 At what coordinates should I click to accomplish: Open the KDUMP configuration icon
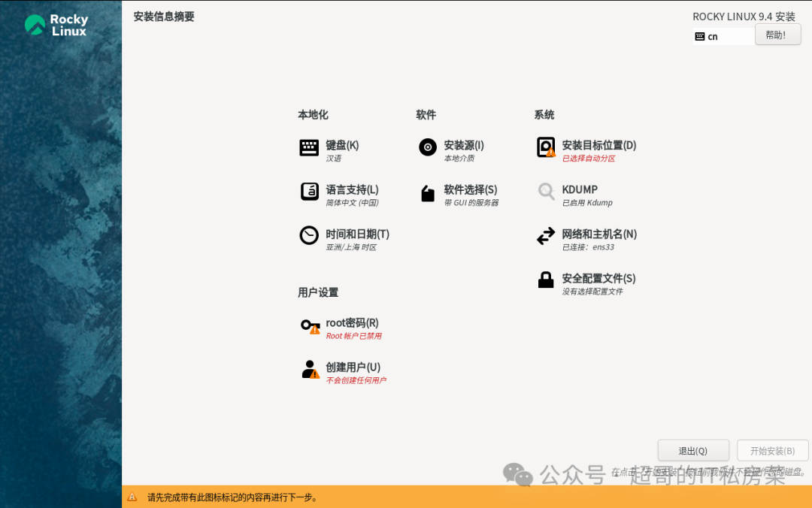click(x=545, y=192)
